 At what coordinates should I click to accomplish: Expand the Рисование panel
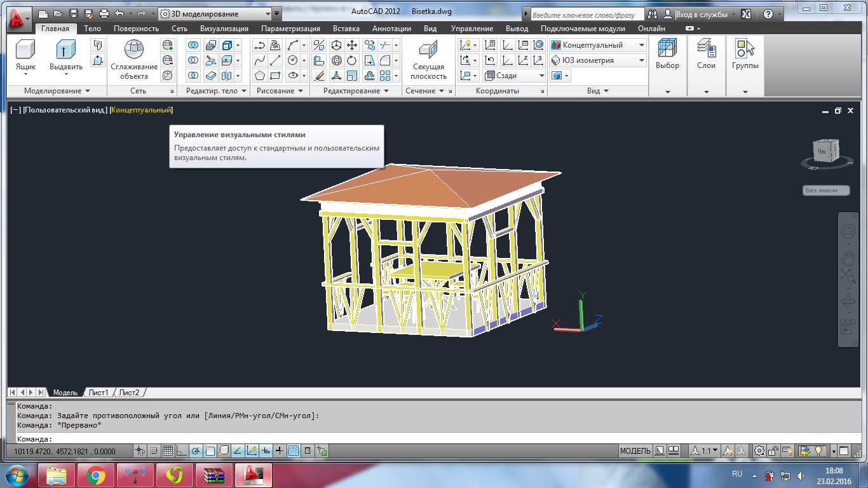279,91
